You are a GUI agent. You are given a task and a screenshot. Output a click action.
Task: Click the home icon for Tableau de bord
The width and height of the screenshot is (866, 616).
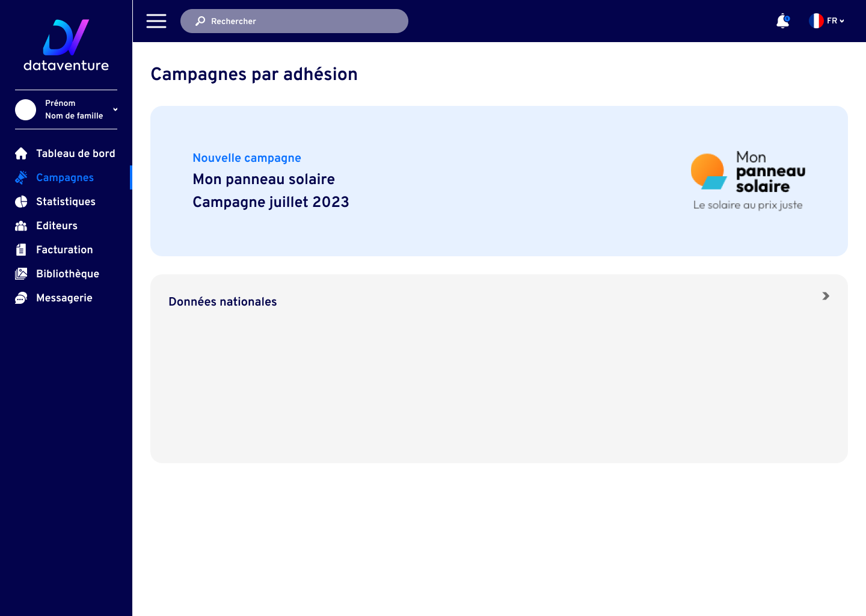coord(21,153)
